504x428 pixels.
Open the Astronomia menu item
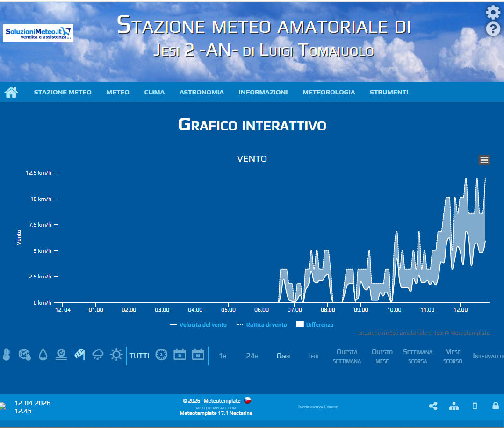202,92
